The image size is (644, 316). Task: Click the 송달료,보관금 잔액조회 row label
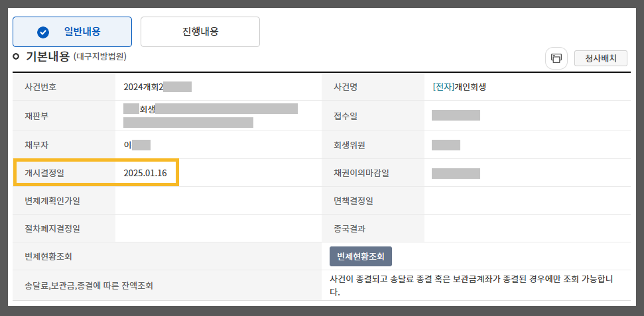(x=89, y=286)
